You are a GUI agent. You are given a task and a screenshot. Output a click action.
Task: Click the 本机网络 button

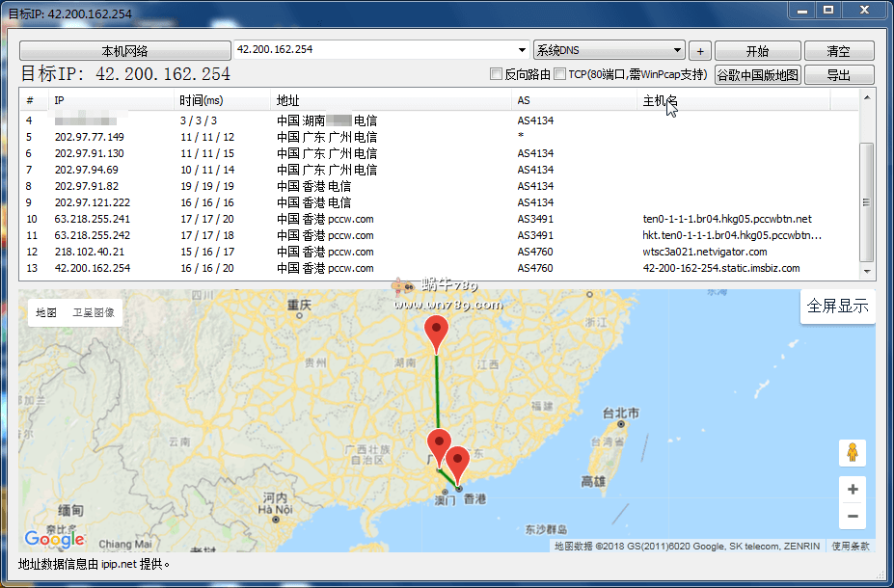tap(124, 51)
